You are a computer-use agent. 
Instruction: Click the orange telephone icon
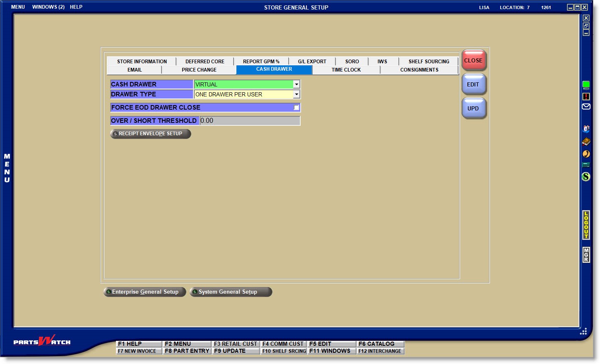[586, 154]
